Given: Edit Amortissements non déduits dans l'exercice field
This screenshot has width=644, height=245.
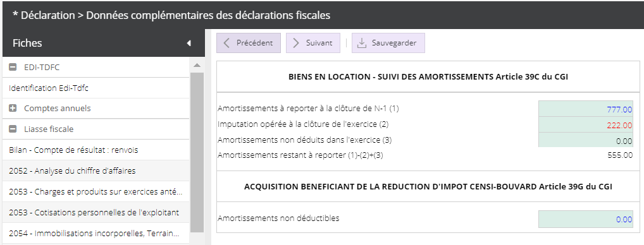Looking at the screenshot, I should pos(586,140).
